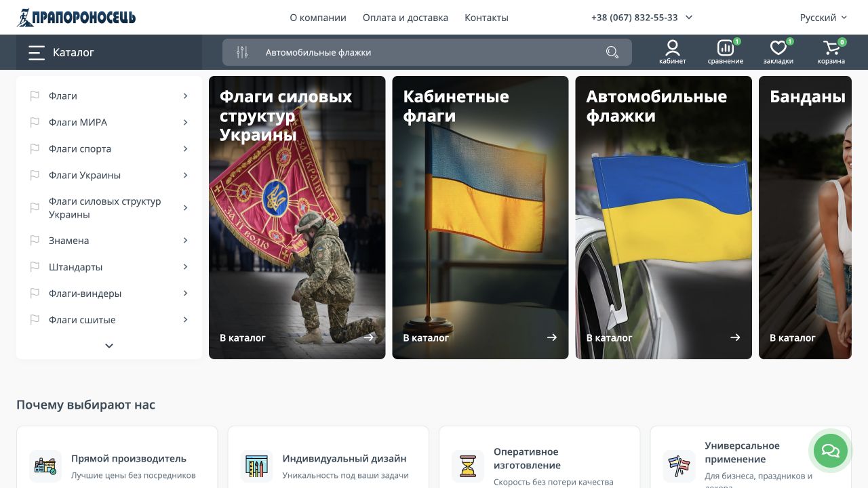
Task: Click the Индивидуальный дизайн heading
Action: (x=344, y=459)
